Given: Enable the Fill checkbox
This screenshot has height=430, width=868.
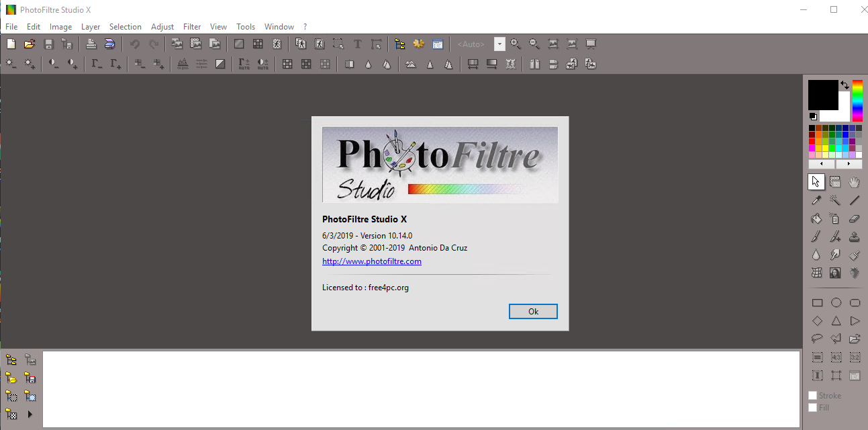Looking at the screenshot, I should pos(813,408).
